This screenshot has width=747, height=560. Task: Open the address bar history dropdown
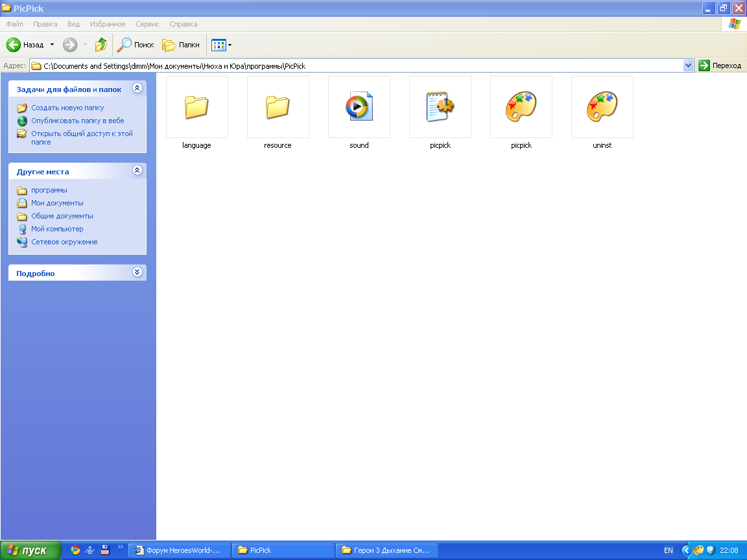pos(688,65)
